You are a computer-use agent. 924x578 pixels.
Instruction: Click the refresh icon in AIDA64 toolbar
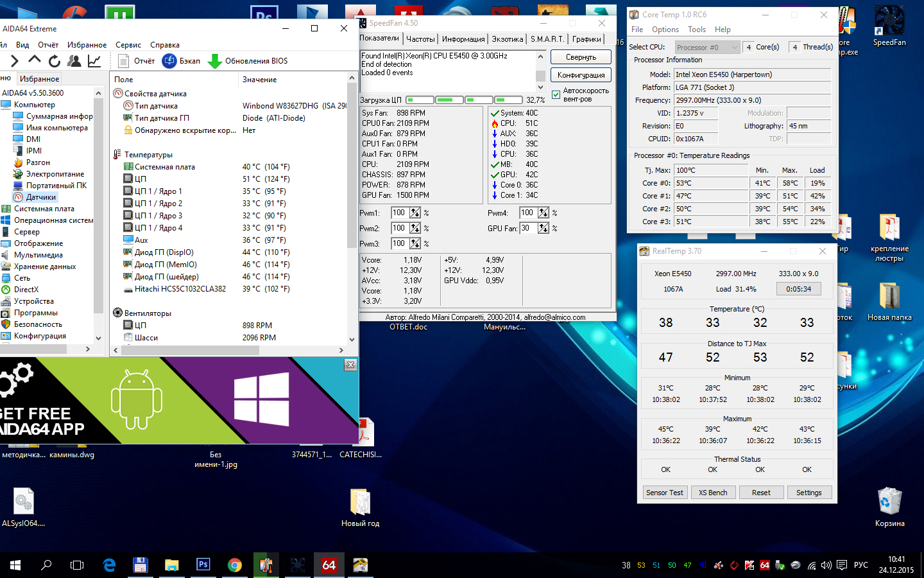[x=55, y=61]
